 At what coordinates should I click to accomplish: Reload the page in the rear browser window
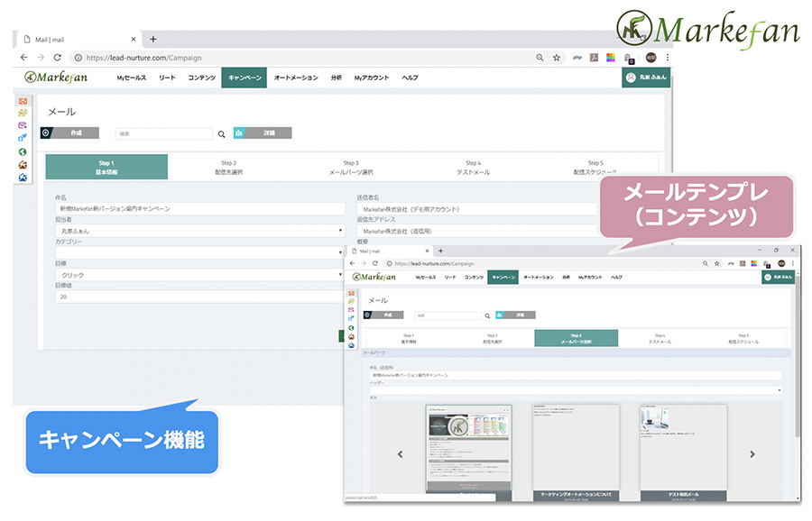coord(58,58)
